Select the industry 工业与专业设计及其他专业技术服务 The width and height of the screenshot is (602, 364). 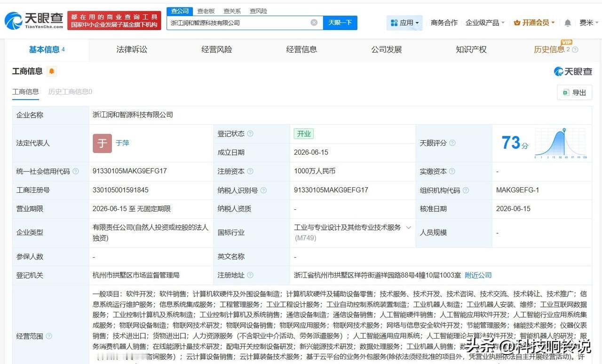pos(348,228)
